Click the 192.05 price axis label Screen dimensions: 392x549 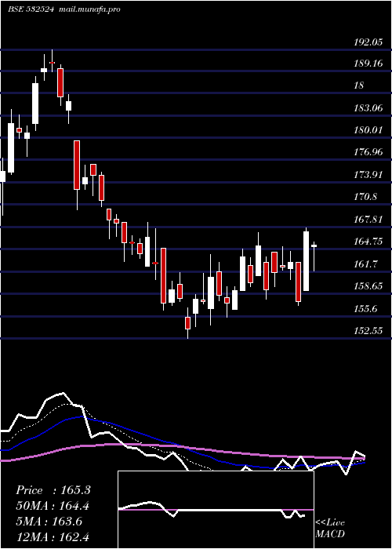[367, 42]
